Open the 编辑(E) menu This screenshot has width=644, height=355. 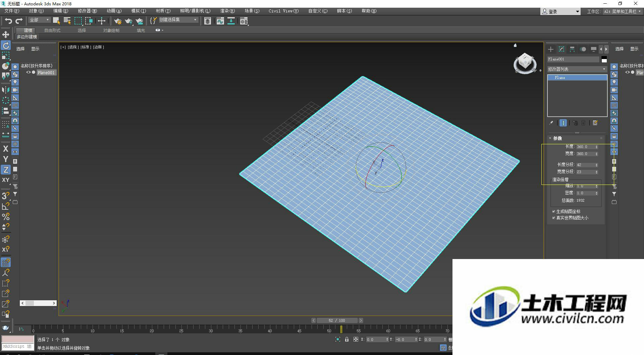click(x=61, y=11)
